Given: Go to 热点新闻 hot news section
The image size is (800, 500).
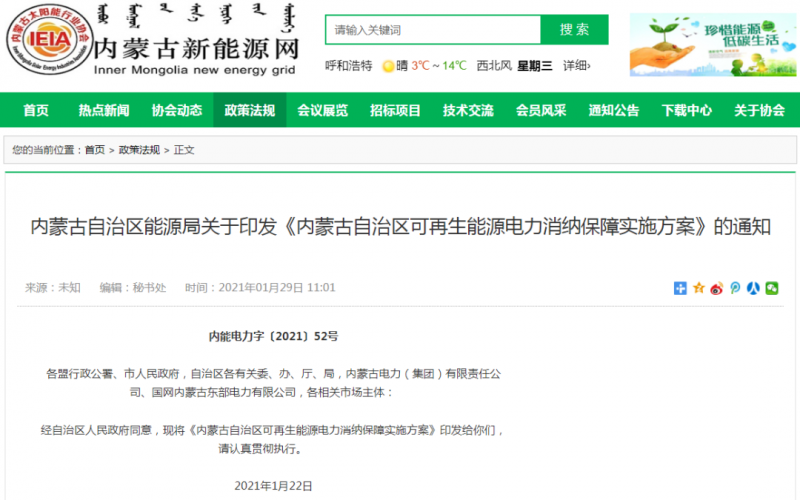Looking at the screenshot, I should point(104,110).
